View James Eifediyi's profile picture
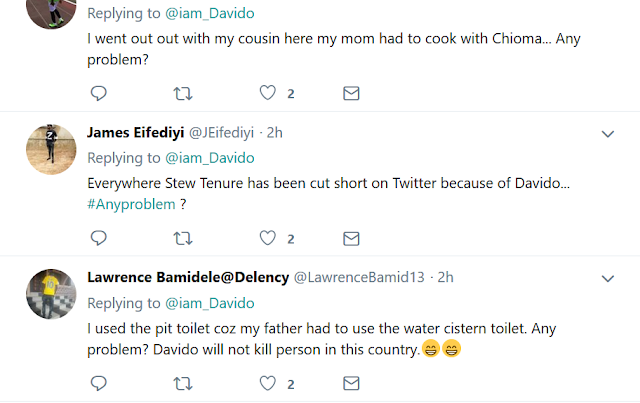The image size is (640, 403). coord(47,149)
